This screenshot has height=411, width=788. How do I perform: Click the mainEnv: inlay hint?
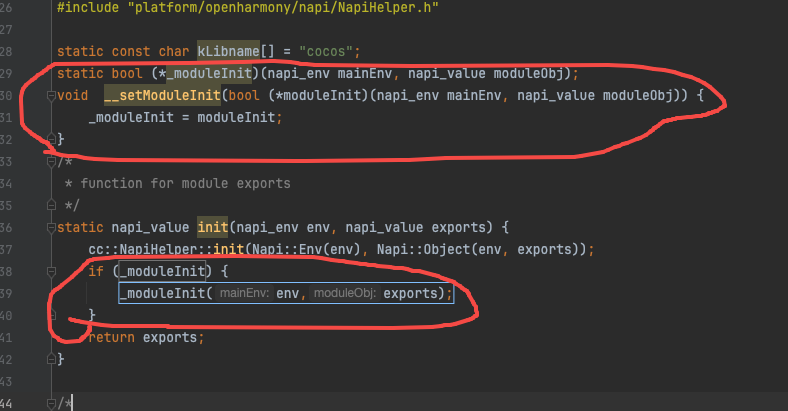click(245, 293)
